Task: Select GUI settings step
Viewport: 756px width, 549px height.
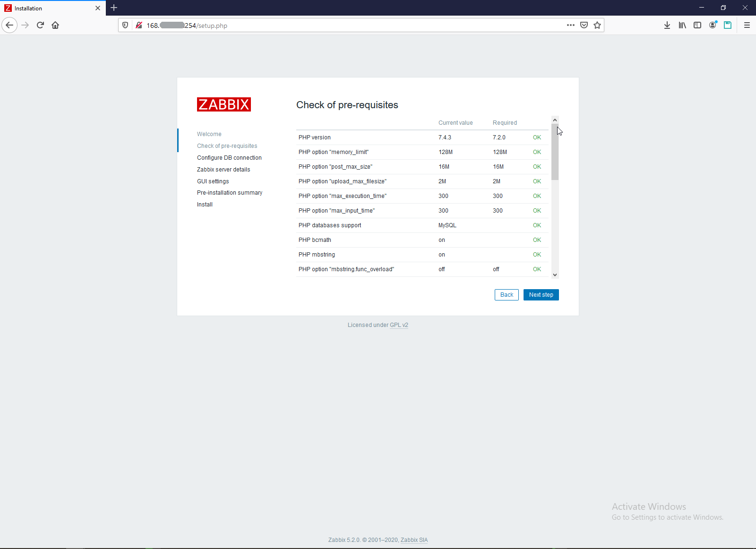Action: click(x=213, y=181)
